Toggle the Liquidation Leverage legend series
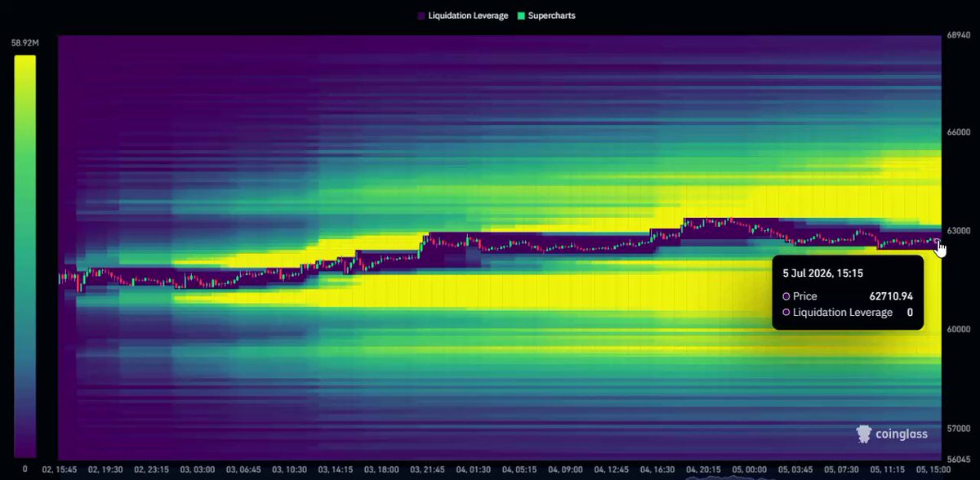The image size is (980, 480). 461,16
